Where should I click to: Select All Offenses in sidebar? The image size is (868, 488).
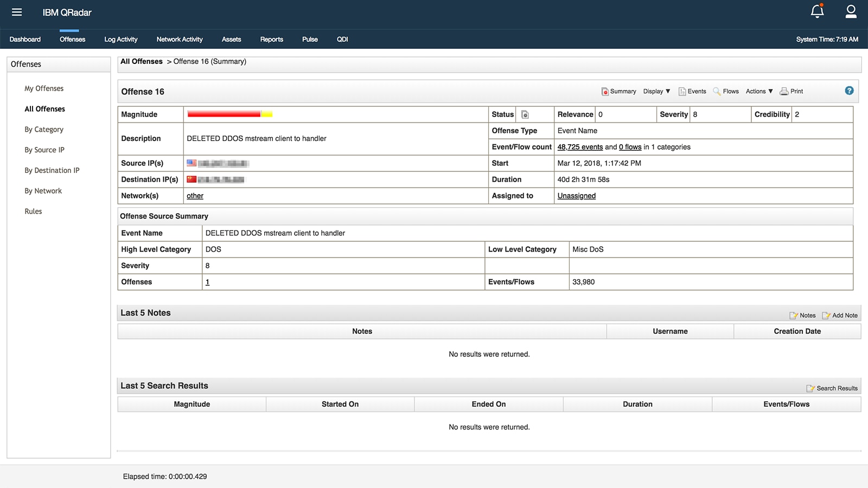coord(44,109)
